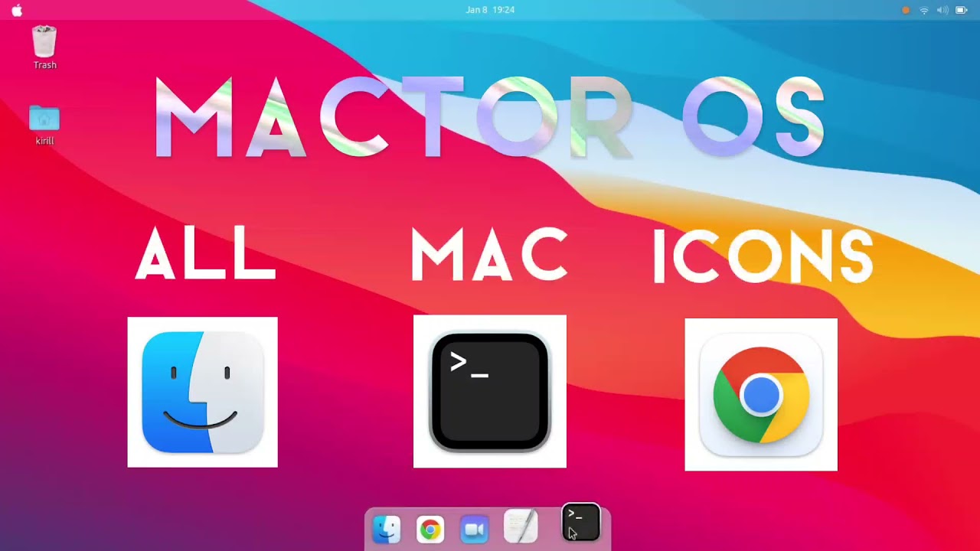Open the Apple logo menu in top bar
This screenshot has height=551, width=980.
coord(17,10)
